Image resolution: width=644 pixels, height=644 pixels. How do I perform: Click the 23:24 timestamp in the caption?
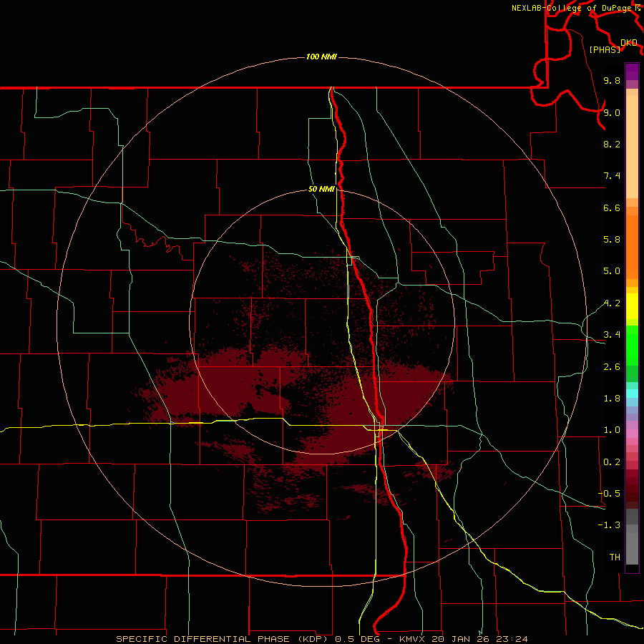(512, 639)
